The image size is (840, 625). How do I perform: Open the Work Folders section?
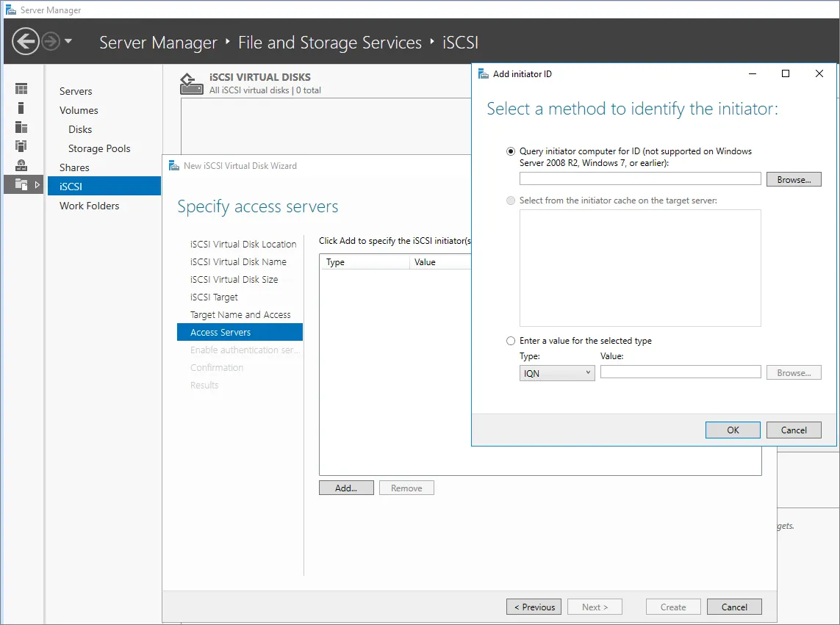tap(89, 206)
